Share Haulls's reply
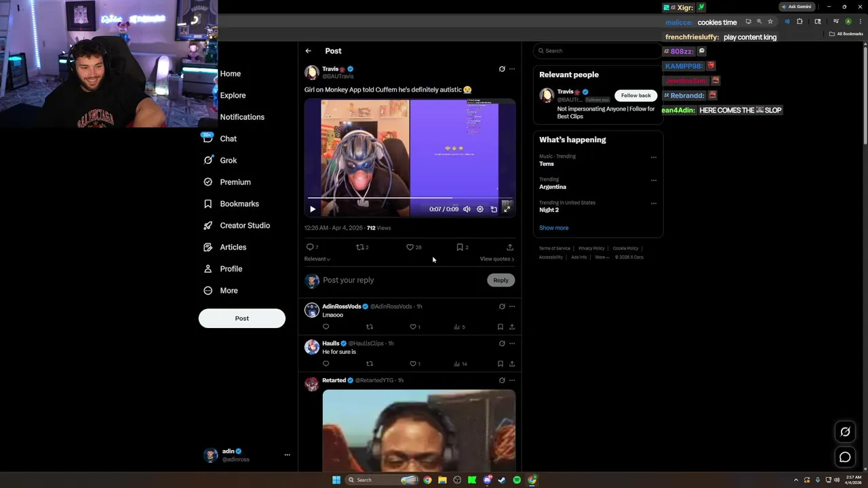The height and width of the screenshot is (488, 868). click(512, 363)
